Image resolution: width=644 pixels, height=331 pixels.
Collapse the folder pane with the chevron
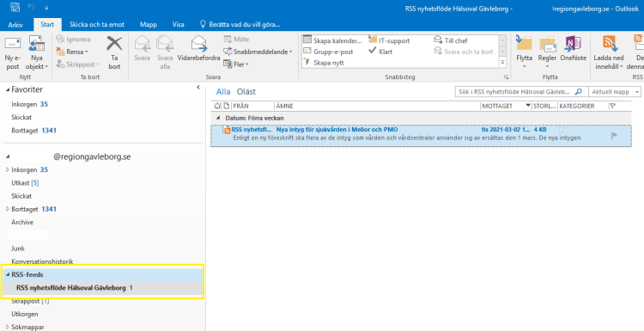tap(198, 87)
